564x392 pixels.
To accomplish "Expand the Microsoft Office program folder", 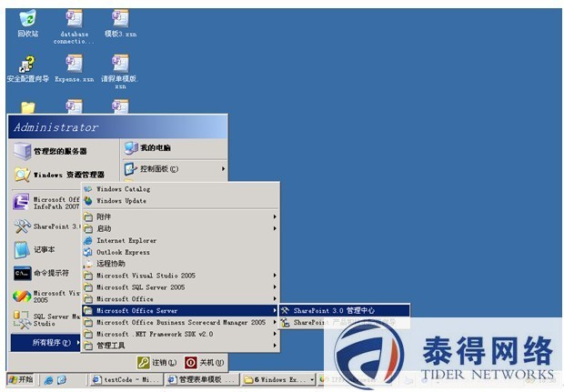I will 180,299.
